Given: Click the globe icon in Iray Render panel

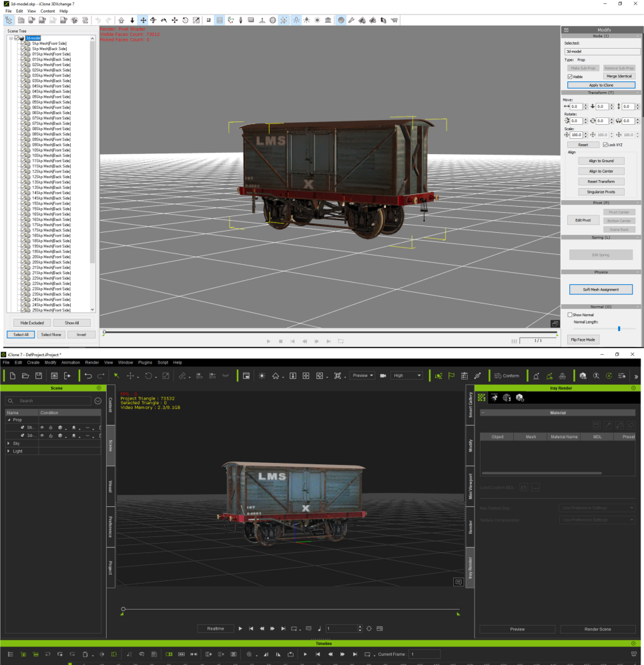Looking at the screenshot, I should 507,398.
